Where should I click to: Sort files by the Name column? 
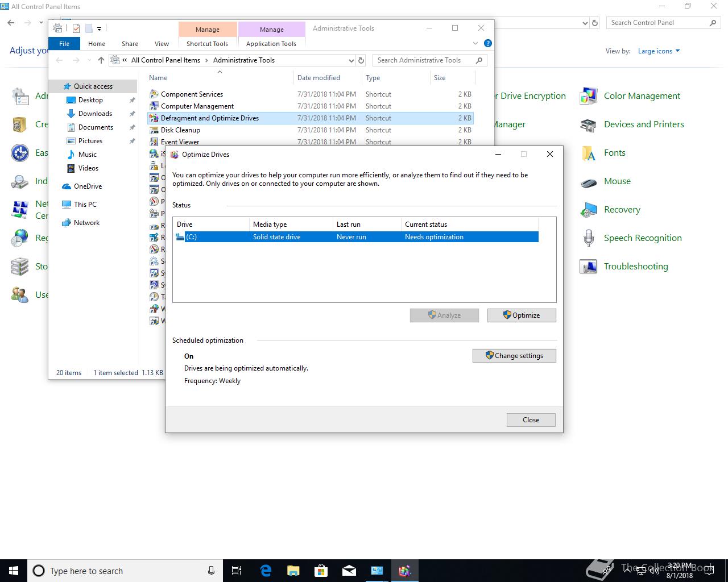pyautogui.click(x=219, y=78)
